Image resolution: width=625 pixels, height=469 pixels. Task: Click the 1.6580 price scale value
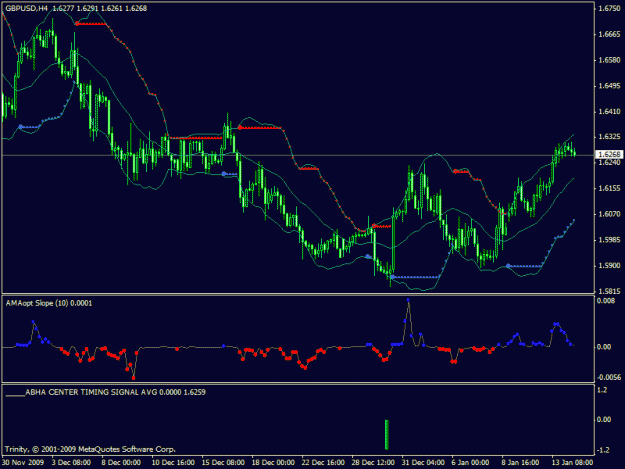609,60
